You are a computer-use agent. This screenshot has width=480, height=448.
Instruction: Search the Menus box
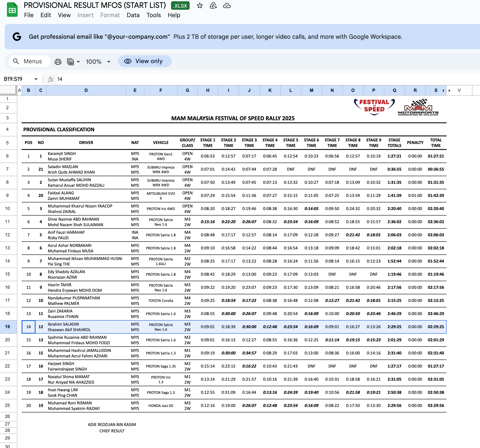(29, 61)
